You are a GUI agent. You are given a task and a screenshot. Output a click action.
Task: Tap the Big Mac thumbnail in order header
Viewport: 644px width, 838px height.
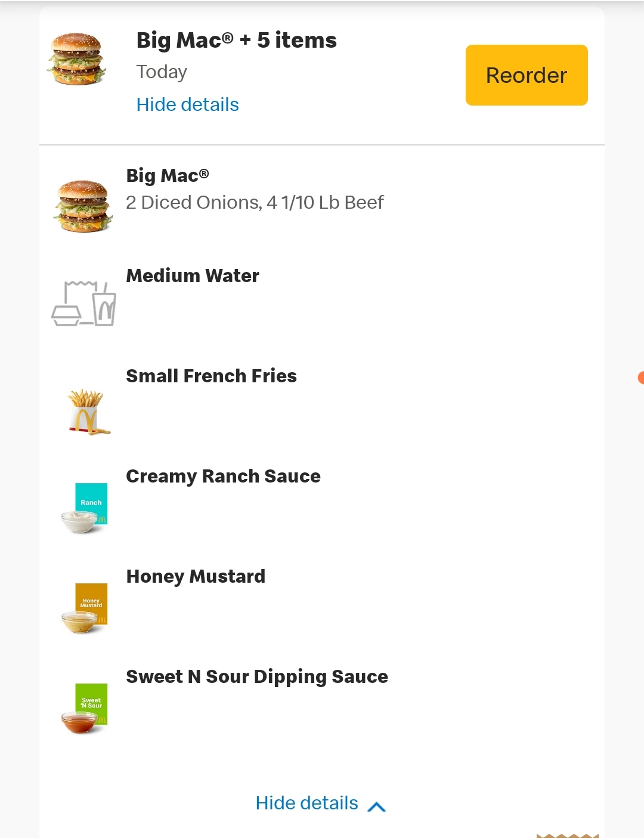click(x=77, y=59)
